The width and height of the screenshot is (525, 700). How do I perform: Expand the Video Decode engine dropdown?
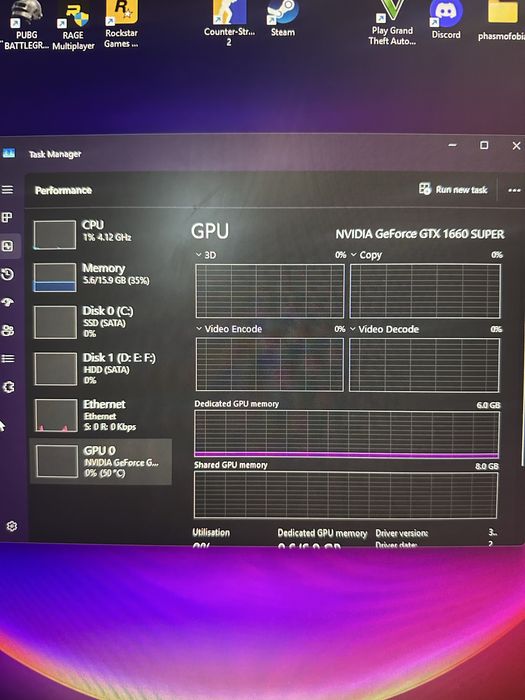pos(353,329)
